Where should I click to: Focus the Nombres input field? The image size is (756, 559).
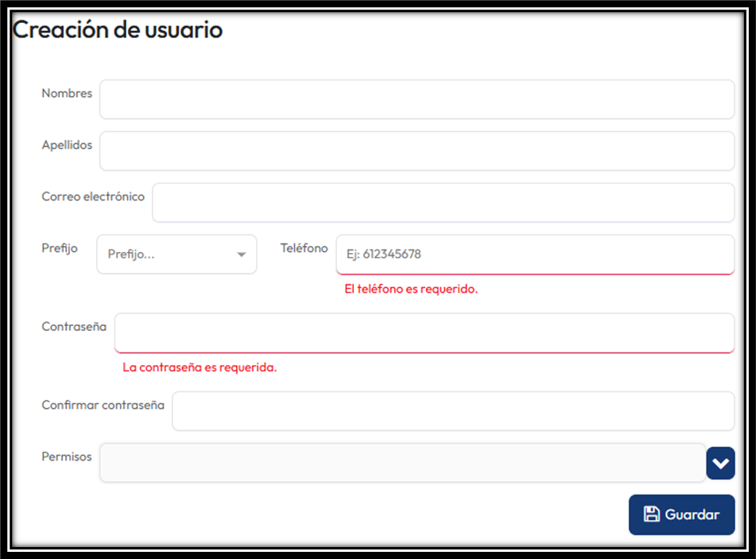(416, 99)
